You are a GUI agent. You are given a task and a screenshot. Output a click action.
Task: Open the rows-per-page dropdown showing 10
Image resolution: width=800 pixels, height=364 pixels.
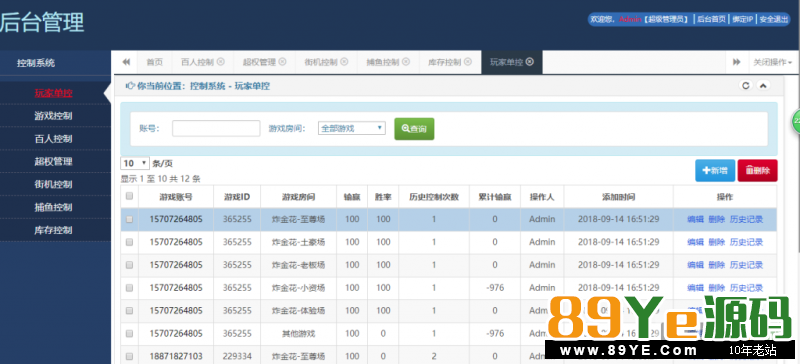click(x=135, y=163)
